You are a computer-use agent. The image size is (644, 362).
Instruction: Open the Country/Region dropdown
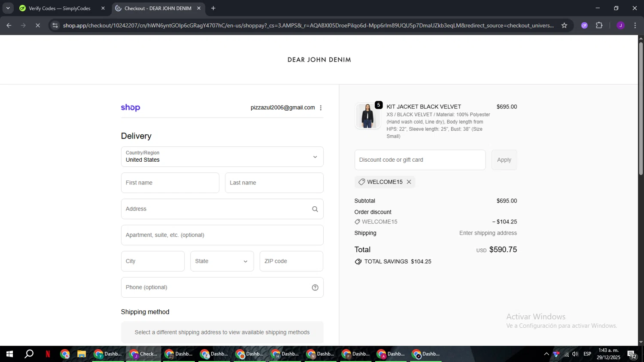tap(222, 157)
